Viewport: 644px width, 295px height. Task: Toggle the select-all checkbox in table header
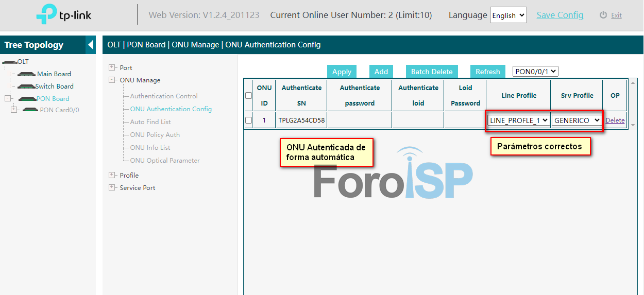248,96
